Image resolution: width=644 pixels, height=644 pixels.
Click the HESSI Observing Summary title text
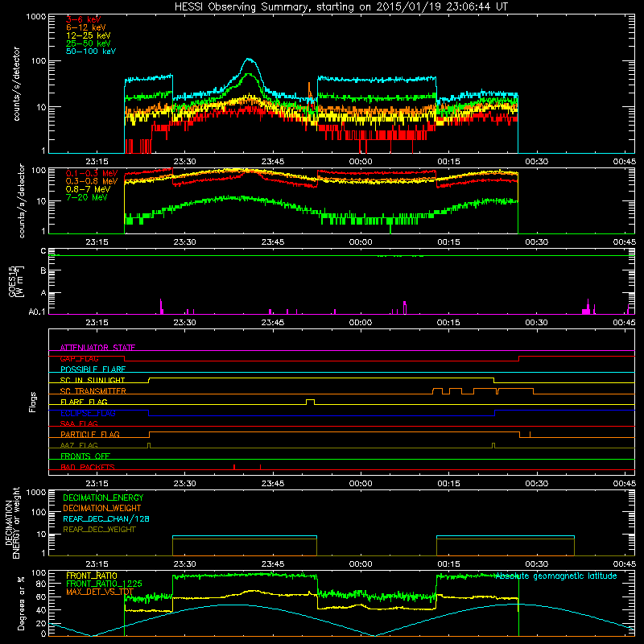pos(341,6)
